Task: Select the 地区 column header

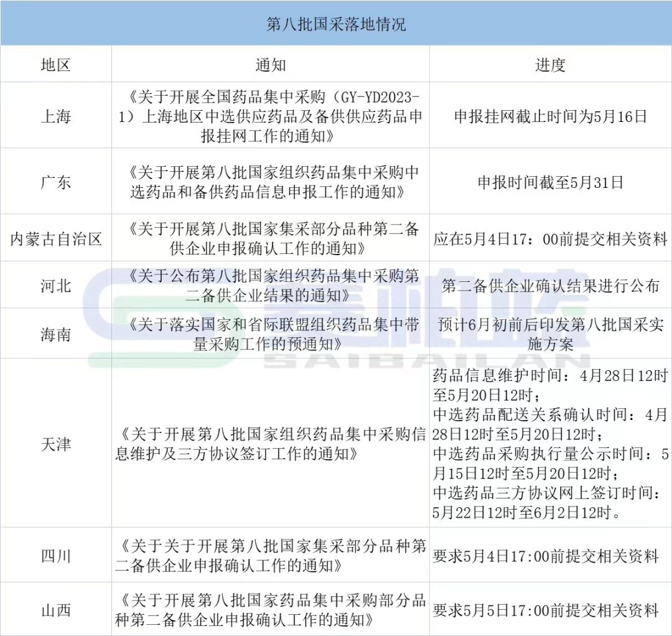Action: (x=56, y=65)
